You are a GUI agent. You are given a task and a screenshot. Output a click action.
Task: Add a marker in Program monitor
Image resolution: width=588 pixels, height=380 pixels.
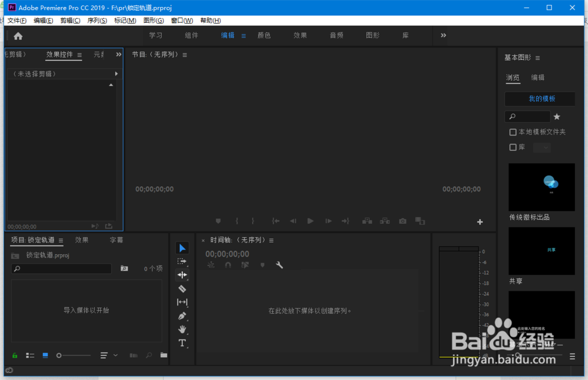click(218, 221)
